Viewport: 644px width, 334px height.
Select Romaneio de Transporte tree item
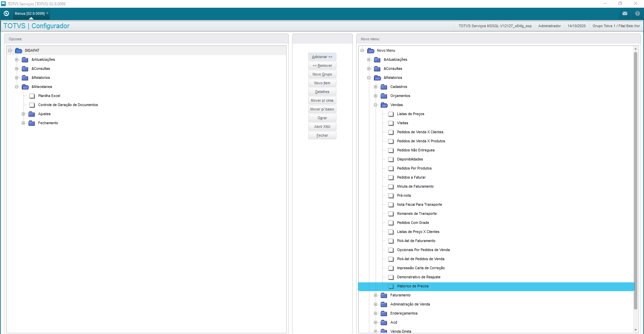coord(417,214)
